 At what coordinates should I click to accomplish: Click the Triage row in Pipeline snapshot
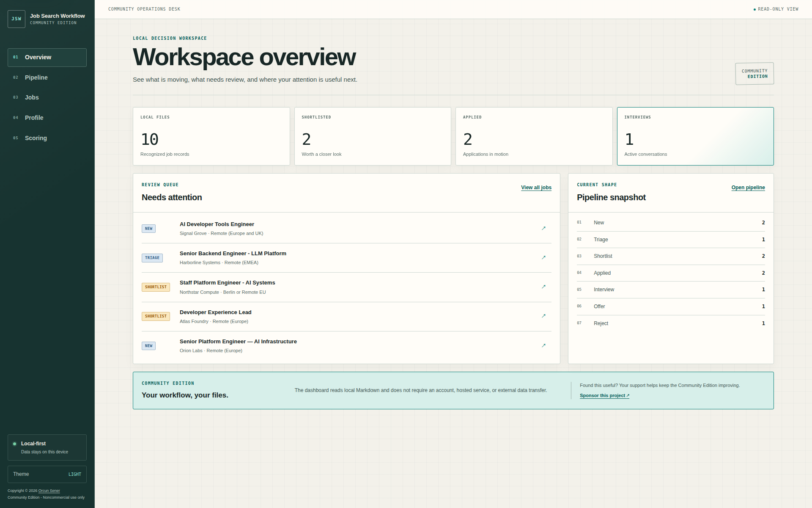(x=671, y=240)
